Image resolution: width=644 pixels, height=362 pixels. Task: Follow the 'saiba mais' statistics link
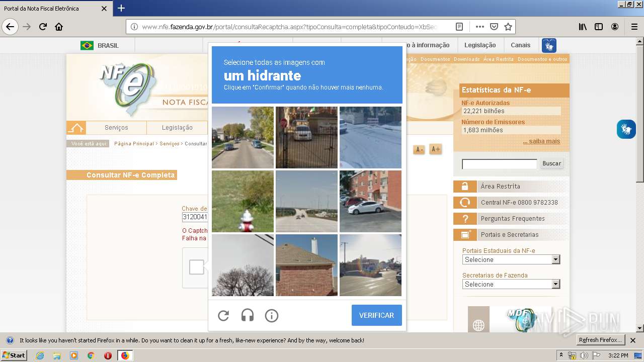tap(541, 141)
